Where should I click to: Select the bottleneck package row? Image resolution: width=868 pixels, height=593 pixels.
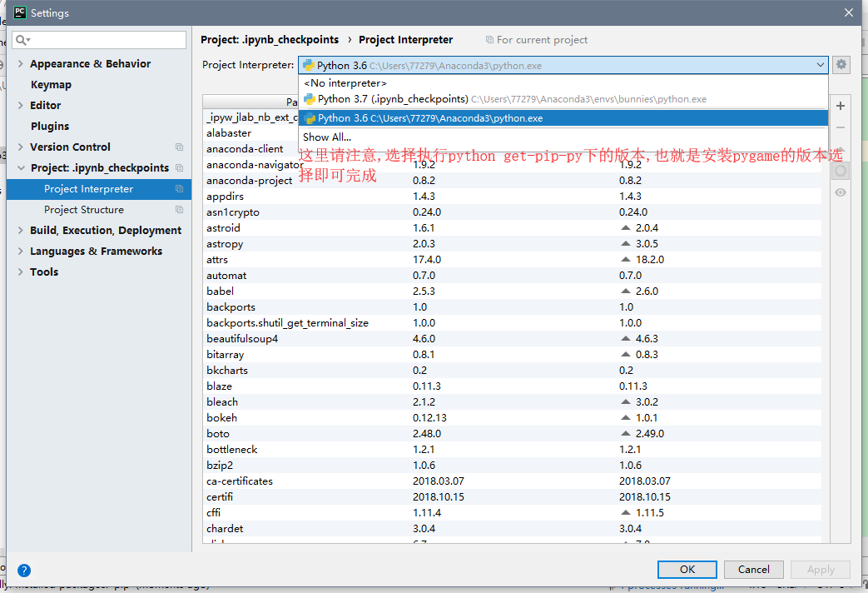512,450
